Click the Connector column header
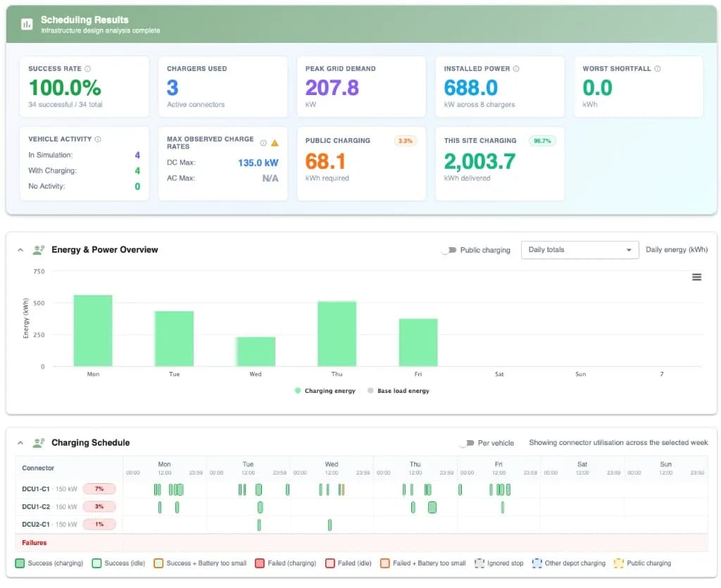This screenshot has height=588, width=721. pos(38,468)
